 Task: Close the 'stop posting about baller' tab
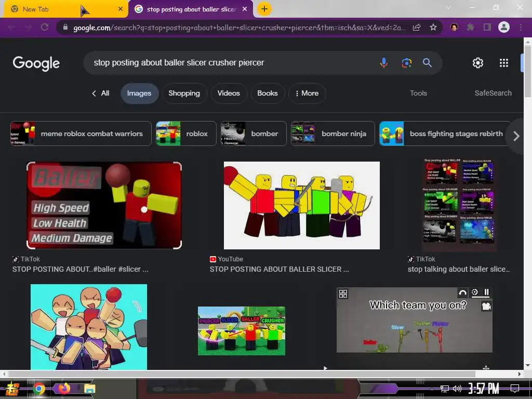pos(245,9)
